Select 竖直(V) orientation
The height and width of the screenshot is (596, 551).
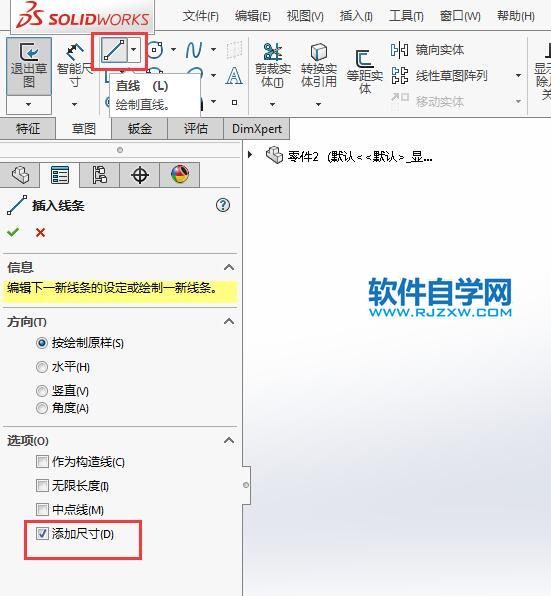[42, 391]
